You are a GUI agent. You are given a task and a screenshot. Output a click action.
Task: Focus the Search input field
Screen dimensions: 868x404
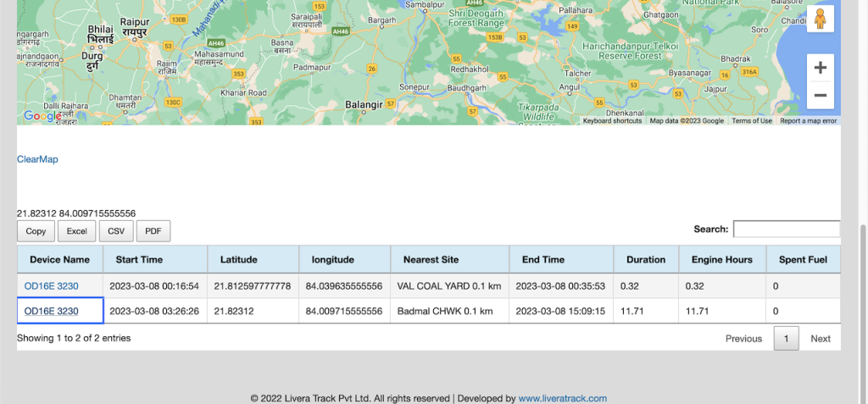coord(786,229)
